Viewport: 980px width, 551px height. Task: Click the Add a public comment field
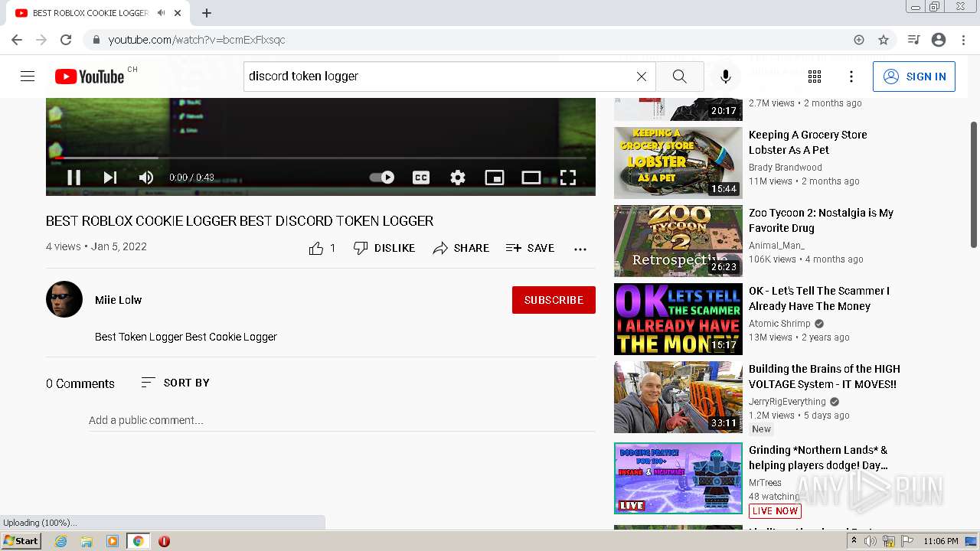pos(341,420)
